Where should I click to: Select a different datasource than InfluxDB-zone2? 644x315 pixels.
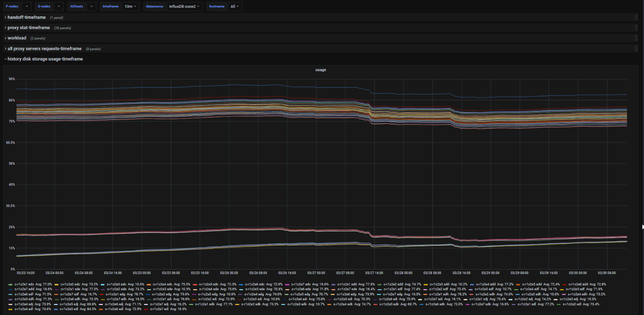tap(184, 7)
